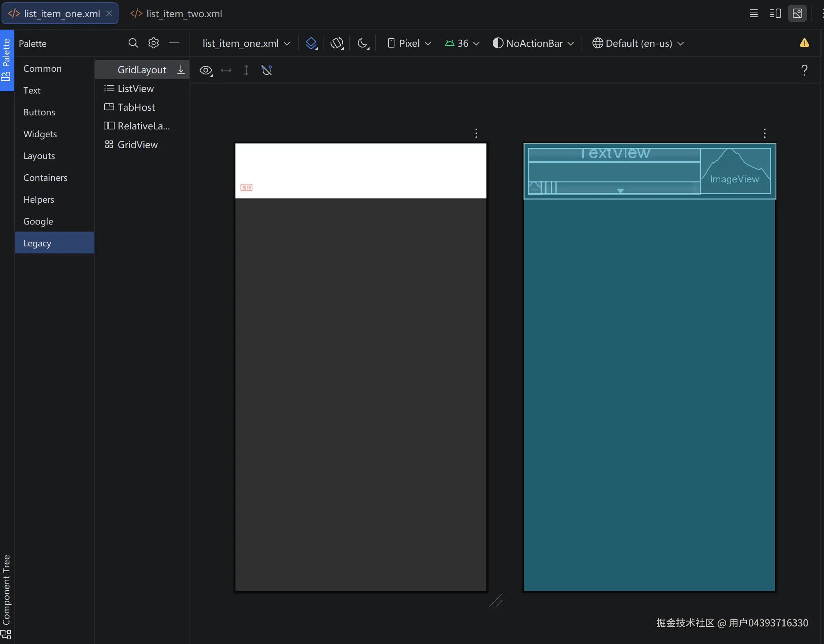
Task: Click the night mode moon icon
Action: (363, 43)
